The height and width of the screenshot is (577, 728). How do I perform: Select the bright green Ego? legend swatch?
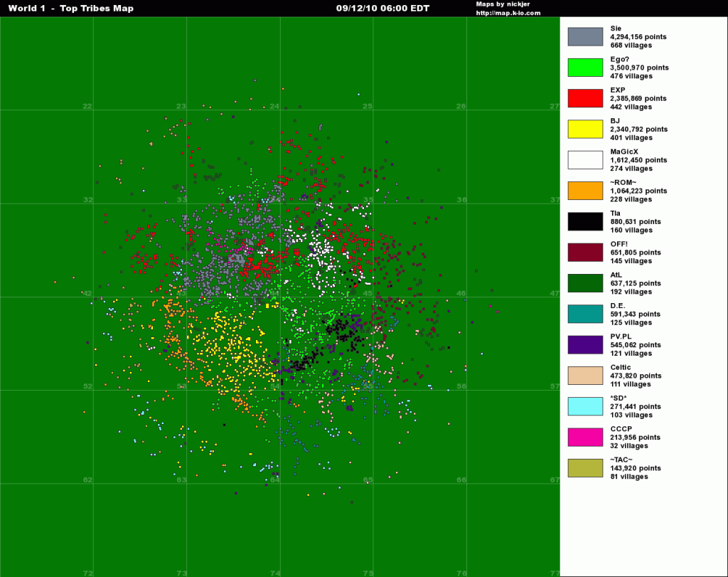(x=585, y=67)
